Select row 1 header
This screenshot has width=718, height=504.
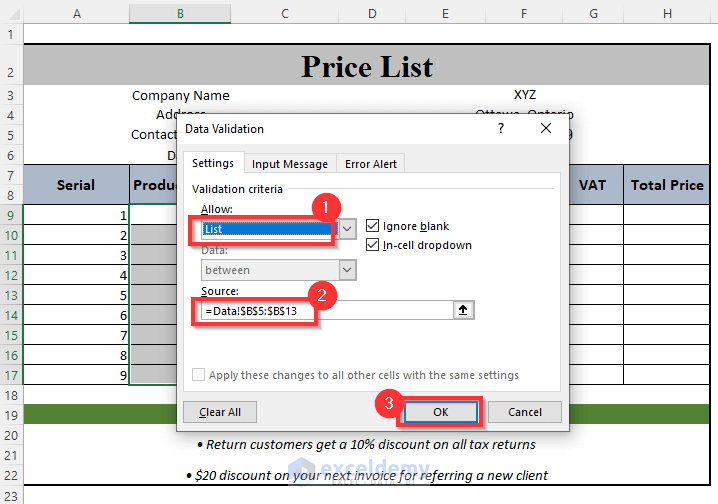[x=11, y=34]
